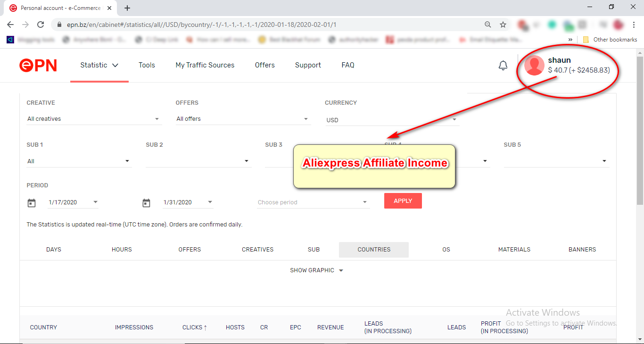The width and height of the screenshot is (644, 344).
Task: Expand the All creatives dropdown
Action: (94, 119)
